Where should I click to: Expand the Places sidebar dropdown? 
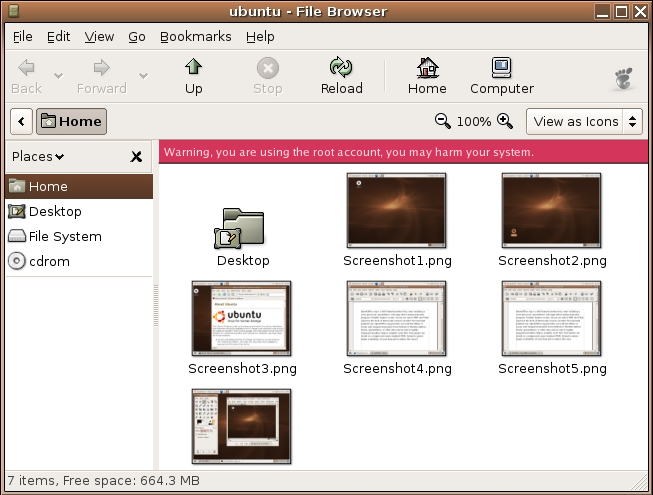(x=38, y=156)
